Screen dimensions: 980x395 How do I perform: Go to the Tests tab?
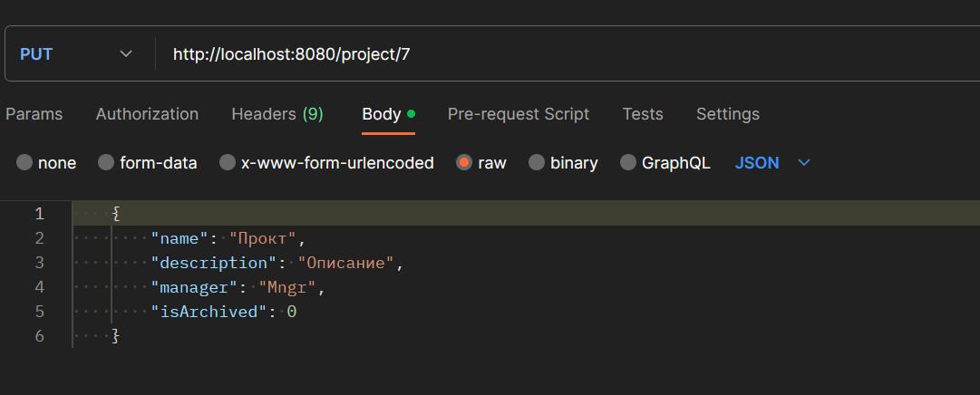[643, 114]
